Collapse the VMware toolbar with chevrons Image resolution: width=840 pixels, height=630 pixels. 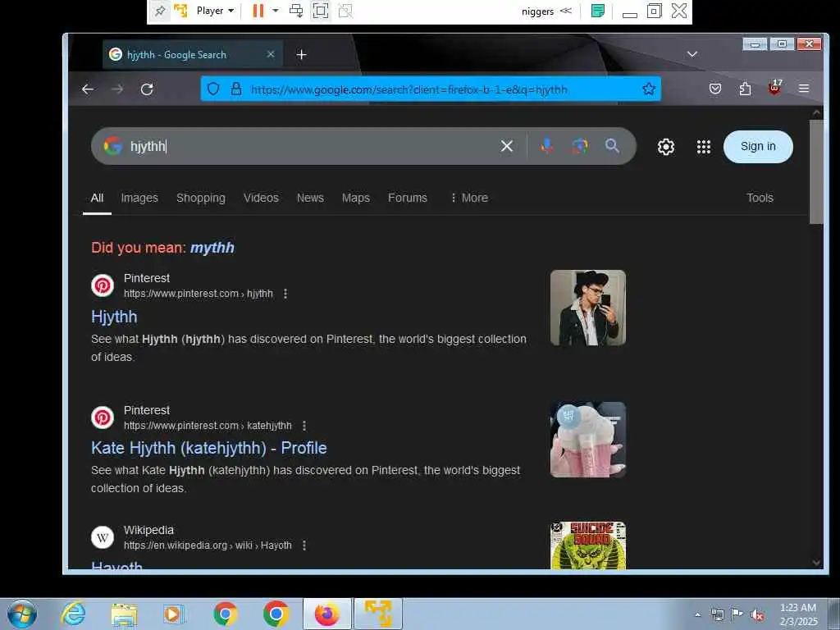566,11
